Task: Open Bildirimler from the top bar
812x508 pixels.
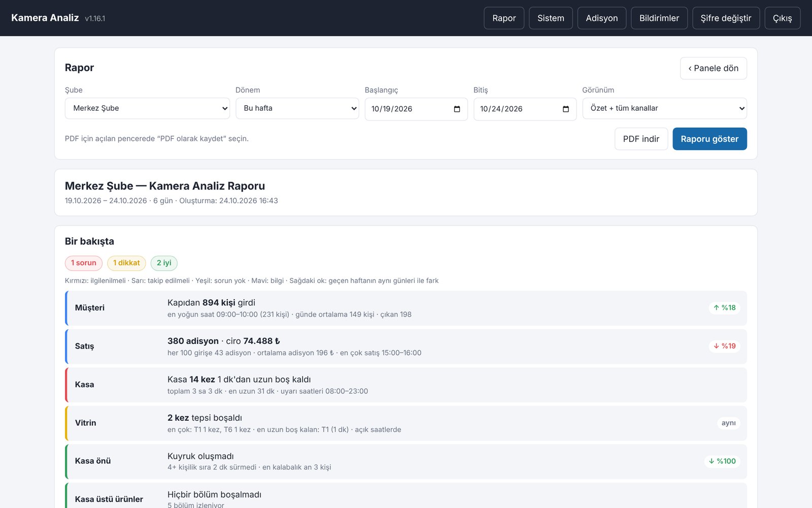Action: point(659,18)
